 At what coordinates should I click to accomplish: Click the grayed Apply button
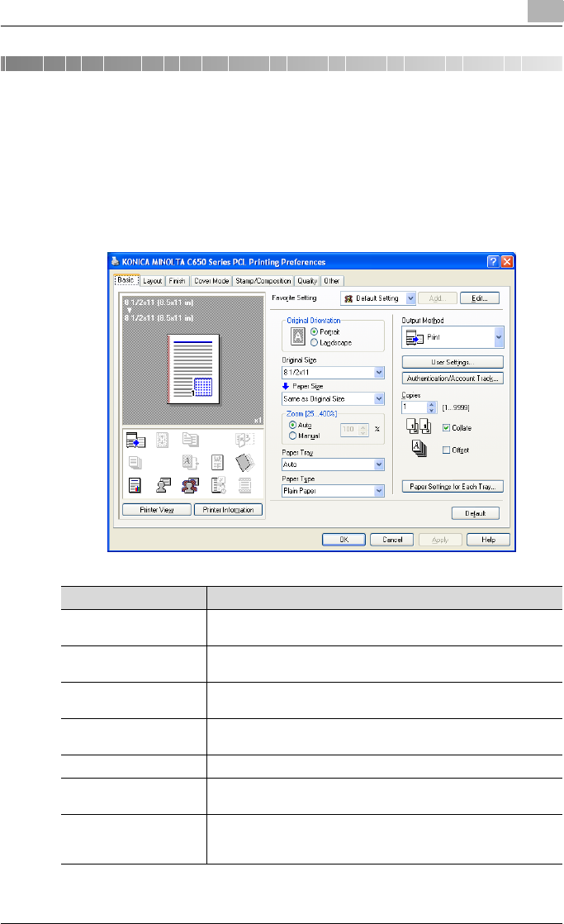(440, 539)
